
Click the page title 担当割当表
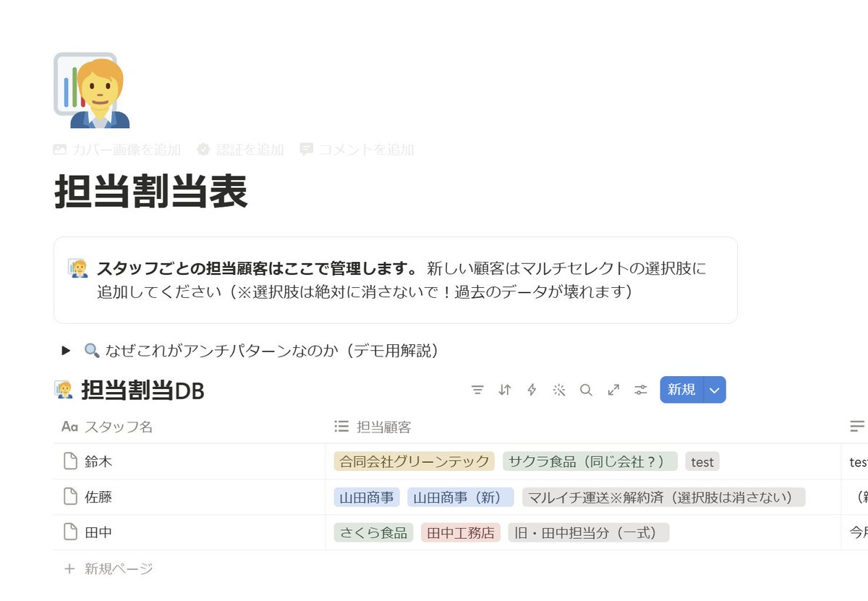(151, 192)
